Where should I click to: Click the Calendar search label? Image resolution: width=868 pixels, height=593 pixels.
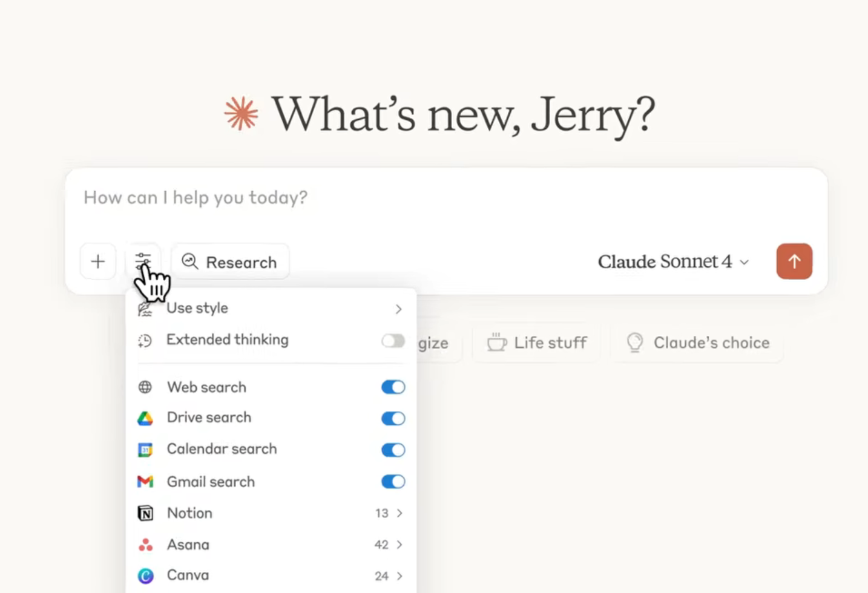222,449
